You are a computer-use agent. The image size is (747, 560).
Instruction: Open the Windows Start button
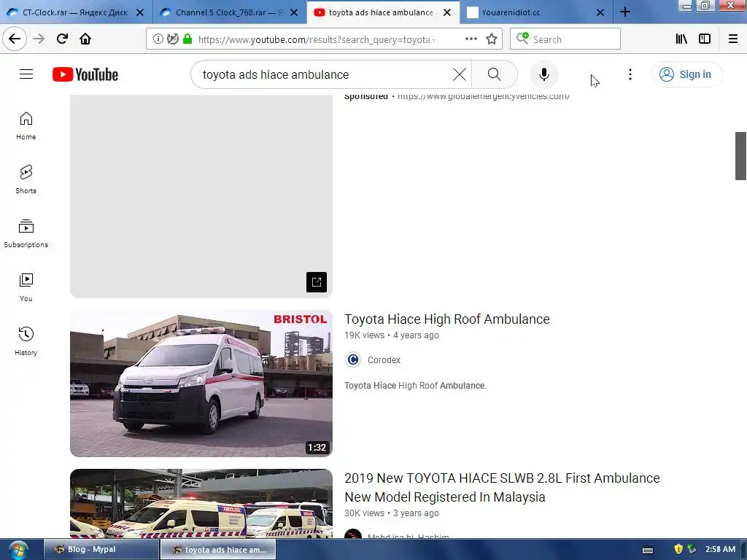[x=18, y=550]
